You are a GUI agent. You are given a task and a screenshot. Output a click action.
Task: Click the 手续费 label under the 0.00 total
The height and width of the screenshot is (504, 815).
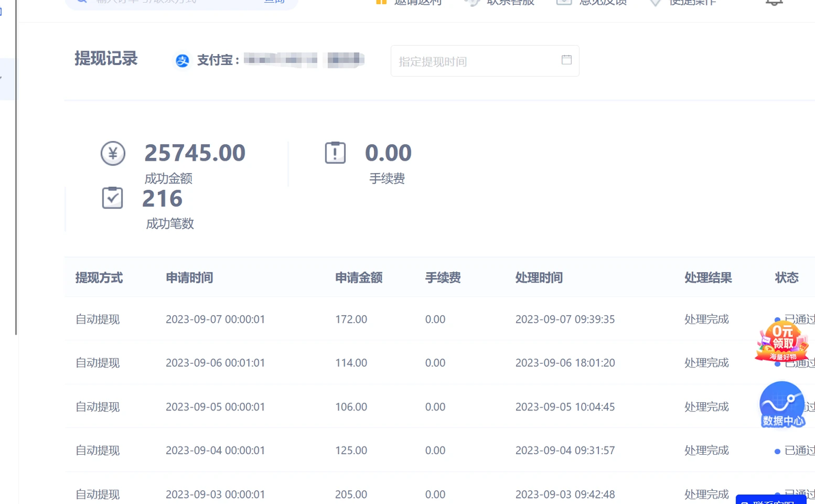click(x=387, y=178)
